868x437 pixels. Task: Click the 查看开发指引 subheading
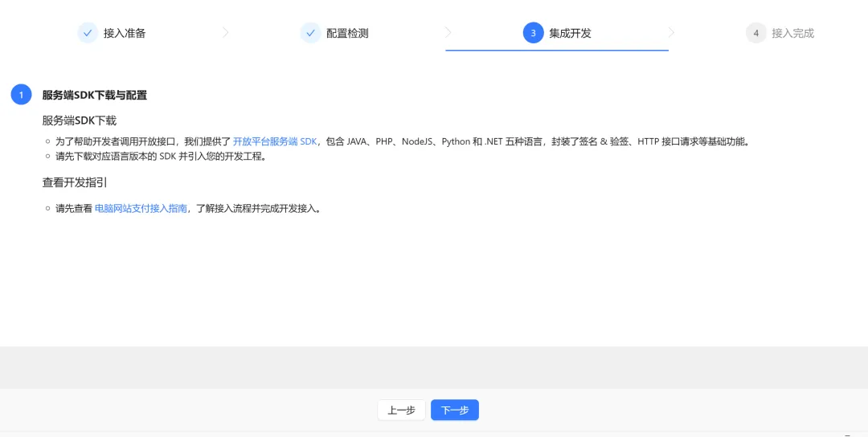[x=75, y=182]
